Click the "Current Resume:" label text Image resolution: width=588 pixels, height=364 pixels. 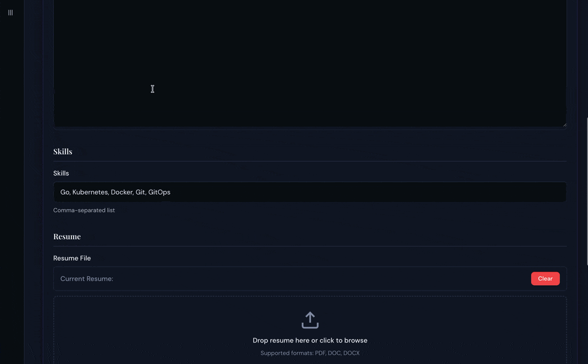pyautogui.click(x=86, y=278)
